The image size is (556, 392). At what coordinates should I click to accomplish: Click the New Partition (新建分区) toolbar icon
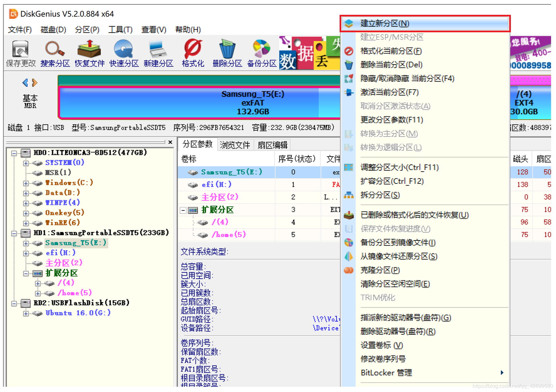158,49
